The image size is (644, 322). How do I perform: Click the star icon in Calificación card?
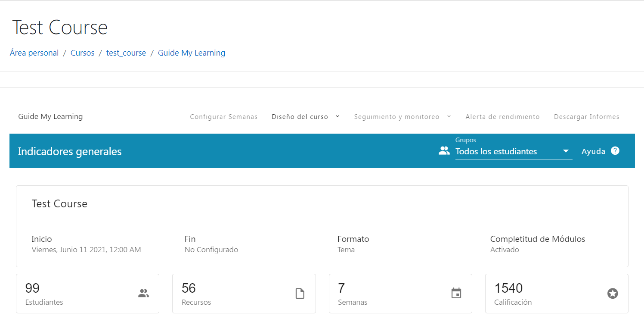point(613,294)
